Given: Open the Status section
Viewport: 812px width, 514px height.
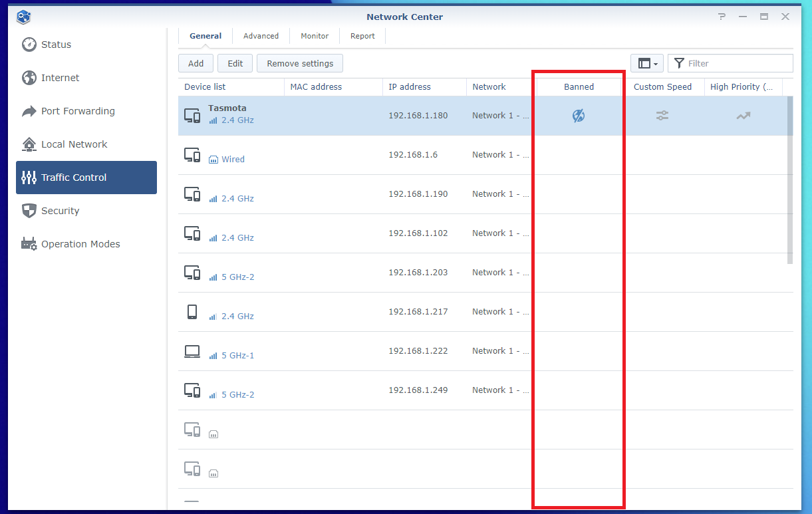Looking at the screenshot, I should (x=56, y=45).
